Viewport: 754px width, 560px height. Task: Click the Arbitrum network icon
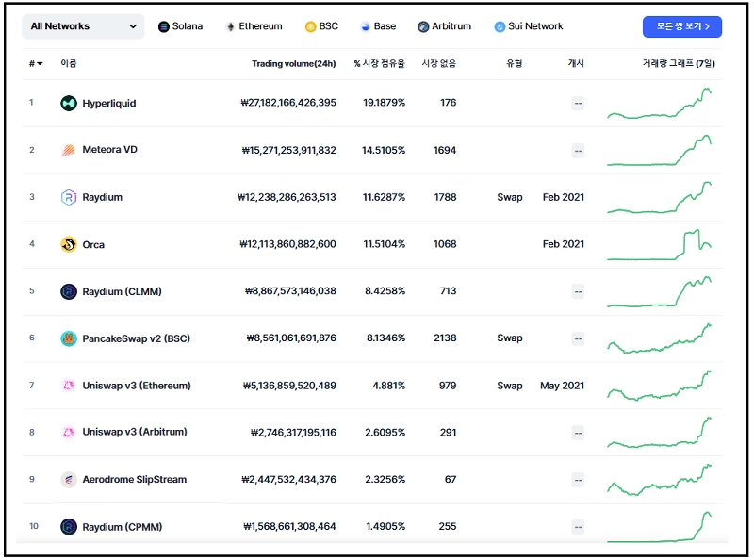[x=423, y=27]
